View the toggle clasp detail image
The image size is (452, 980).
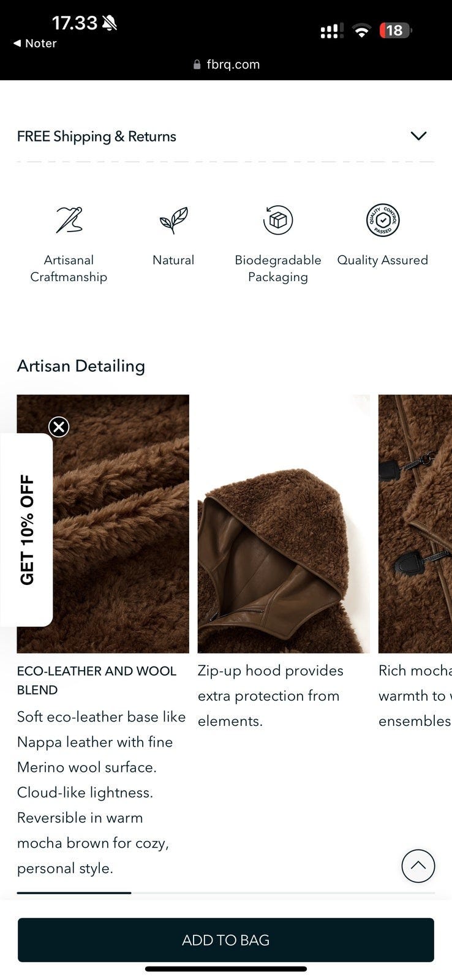(415, 524)
